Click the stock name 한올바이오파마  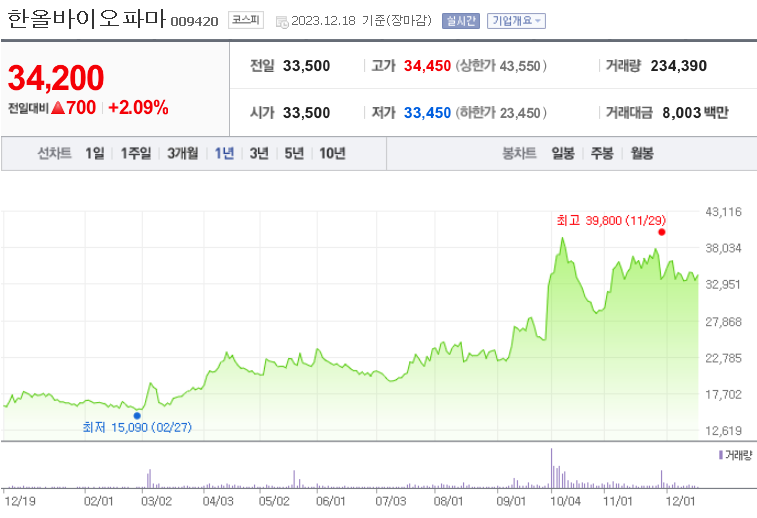pyautogui.click(x=86, y=19)
